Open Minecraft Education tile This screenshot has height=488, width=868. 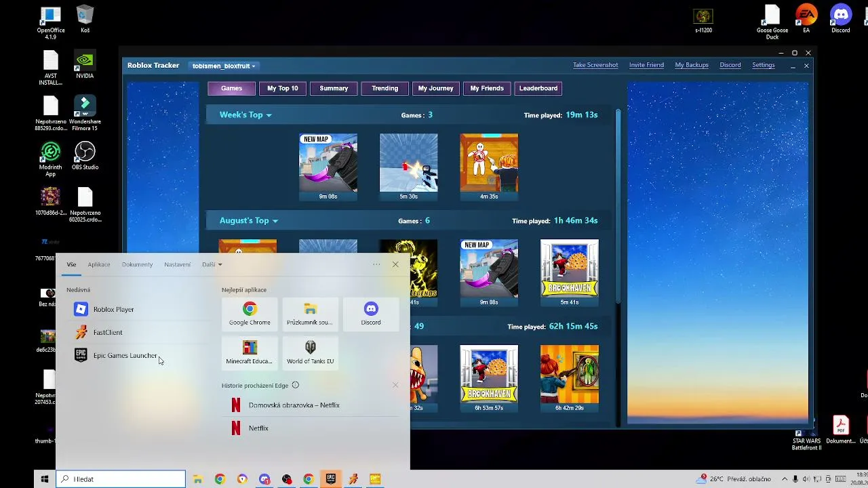tap(250, 352)
